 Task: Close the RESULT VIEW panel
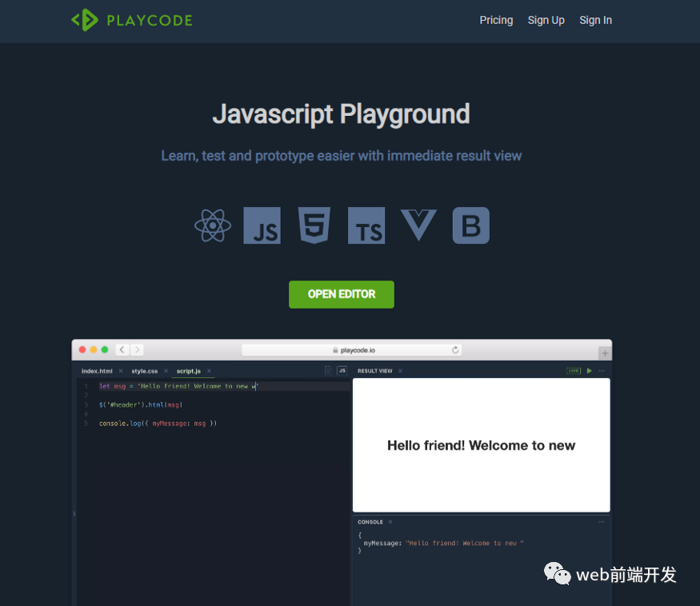tap(401, 371)
